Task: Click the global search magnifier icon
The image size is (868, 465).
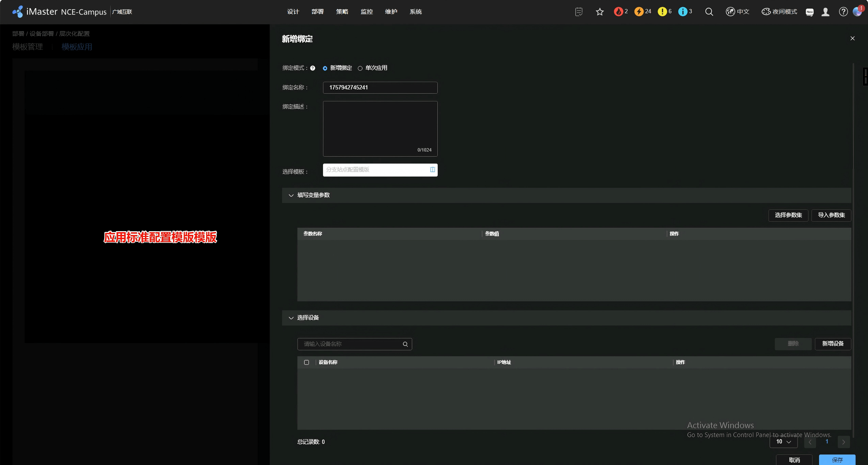Action: tap(709, 12)
